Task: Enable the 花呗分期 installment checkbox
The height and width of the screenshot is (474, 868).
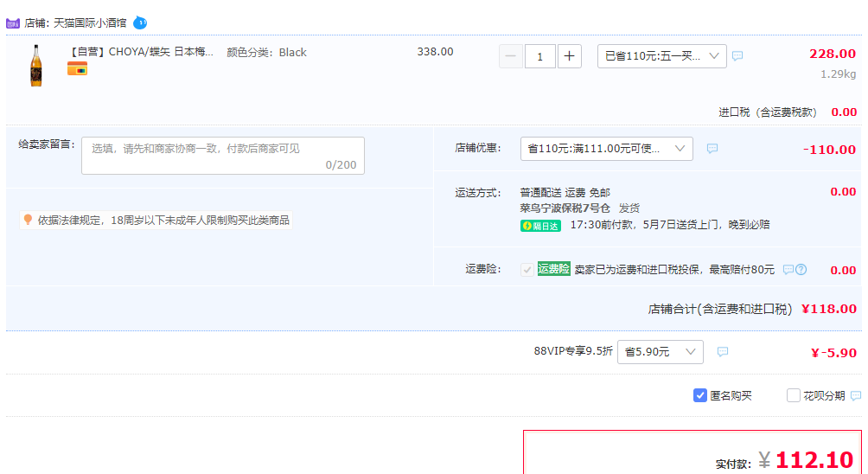Action: click(x=794, y=395)
